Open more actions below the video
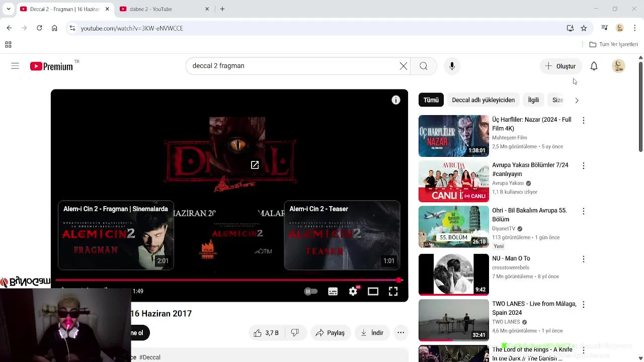644x362 pixels. pos(400,333)
